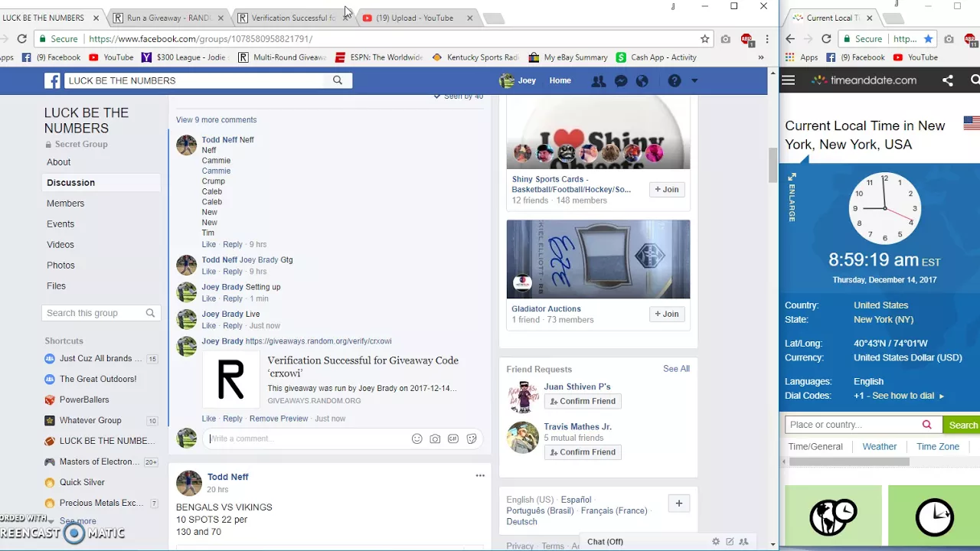
Task: Click the AdBlock extension icon
Action: (x=746, y=39)
